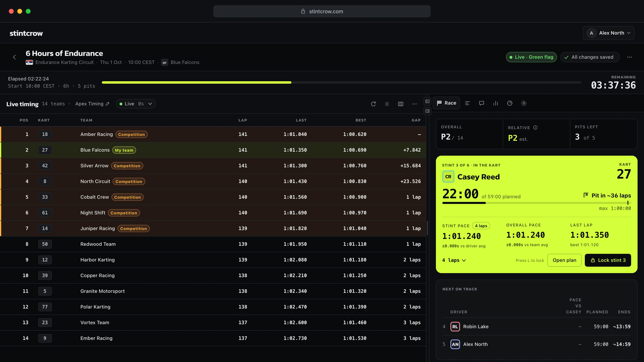Open the Live 0s delay dropdown

tap(136, 104)
